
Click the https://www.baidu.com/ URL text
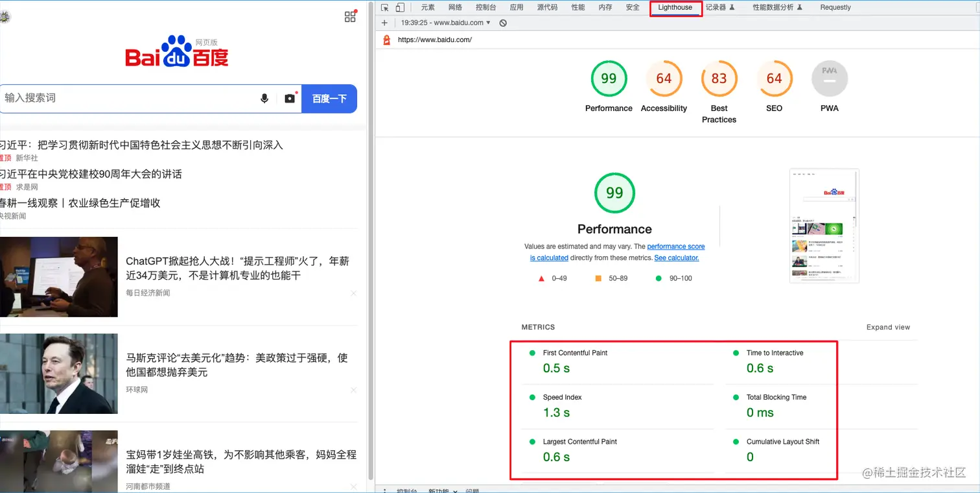point(435,40)
